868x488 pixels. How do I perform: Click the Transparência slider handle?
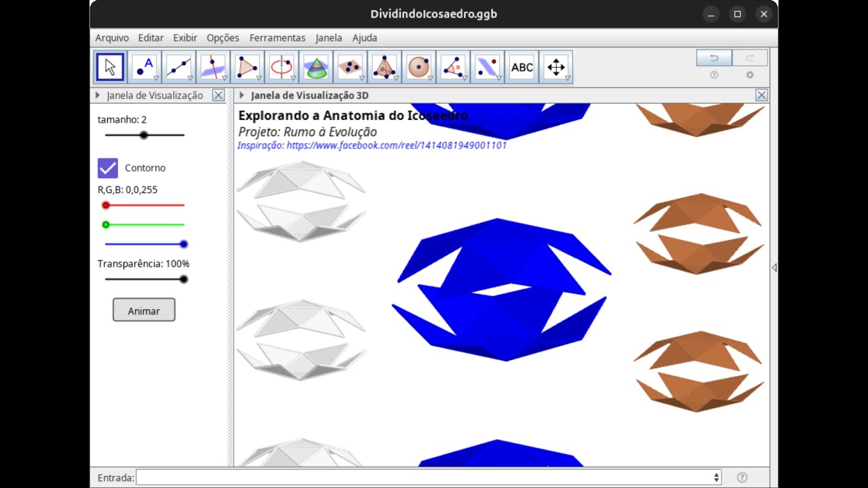click(x=184, y=279)
